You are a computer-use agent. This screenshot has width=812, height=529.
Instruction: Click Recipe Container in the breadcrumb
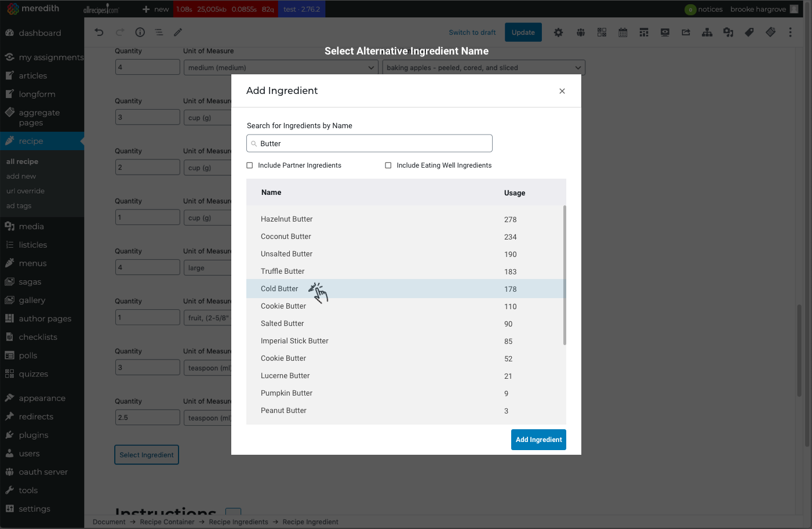[168, 522]
